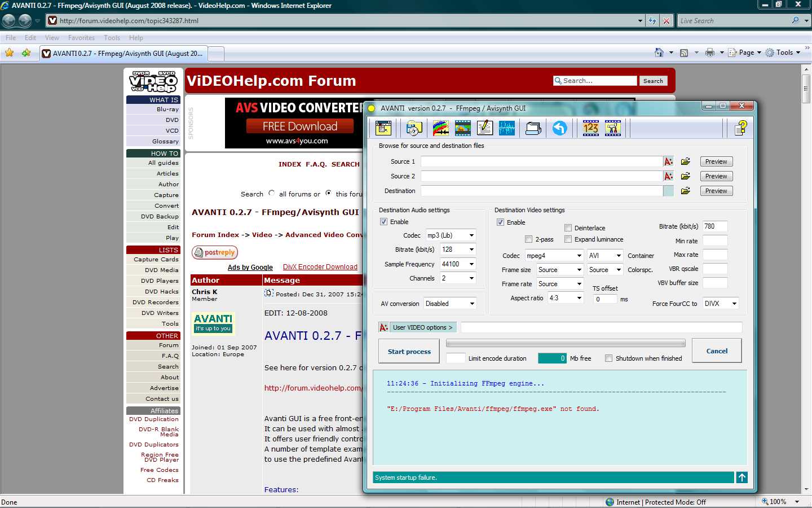Click the red A: Avisynth icon for Source 2
The height and width of the screenshot is (508, 812).
point(668,176)
